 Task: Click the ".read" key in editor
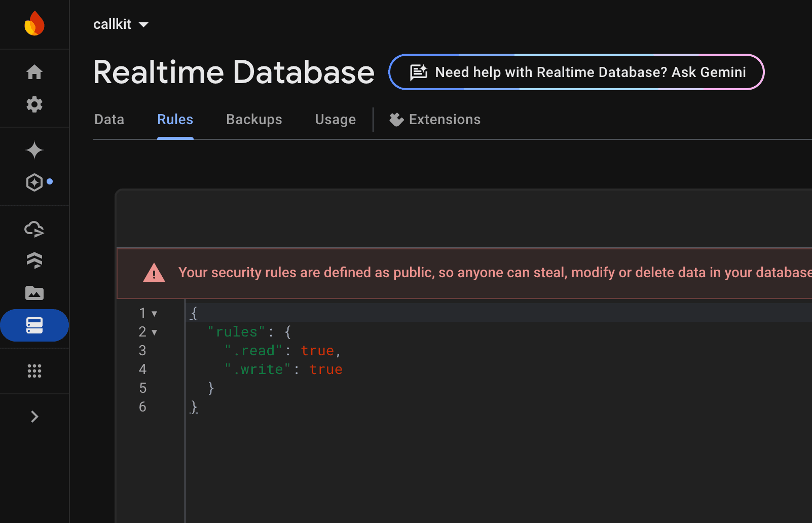253,351
